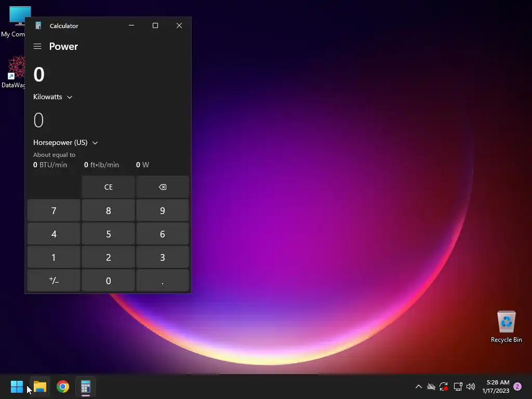Image resolution: width=532 pixels, height=399 pixels.
Task: Minimize the Calculator window
Action: point(131,26)
